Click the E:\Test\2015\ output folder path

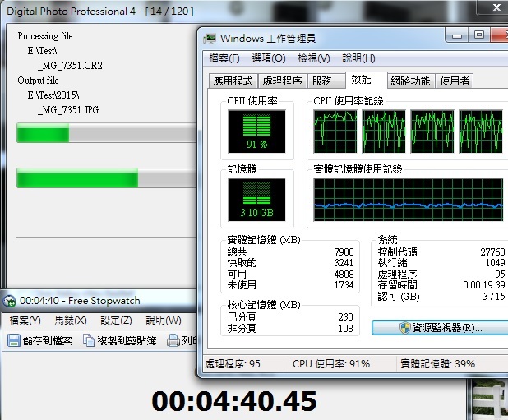coord(53,95)
